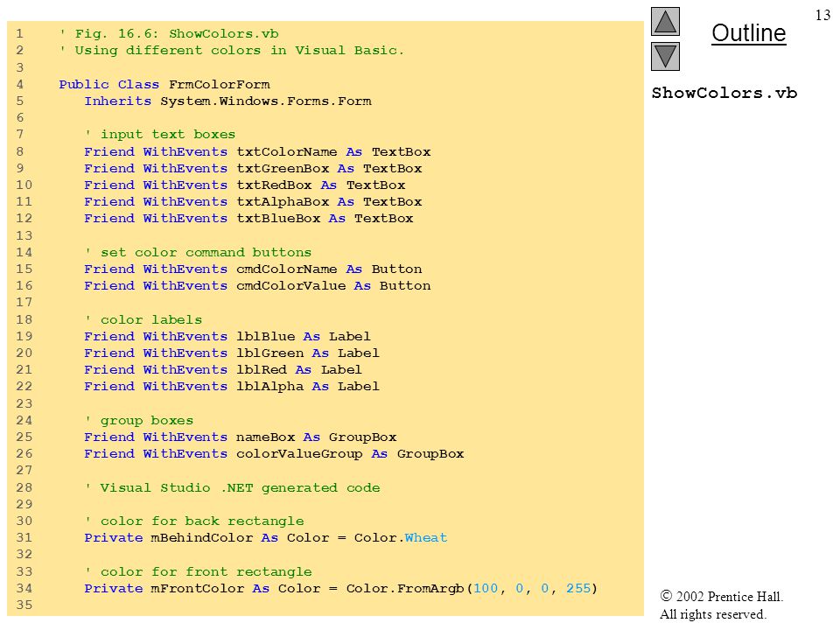Select the lblBlue declaration line
Image resolution: width=840 pixels, height=630 pixels.
[227, 336]
